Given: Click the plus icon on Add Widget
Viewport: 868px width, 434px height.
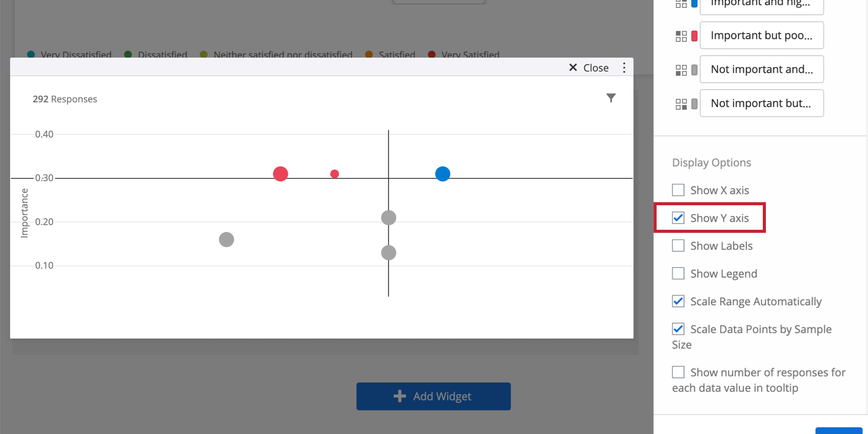Looking at the screenshot, I should click(x=400, y=396).
